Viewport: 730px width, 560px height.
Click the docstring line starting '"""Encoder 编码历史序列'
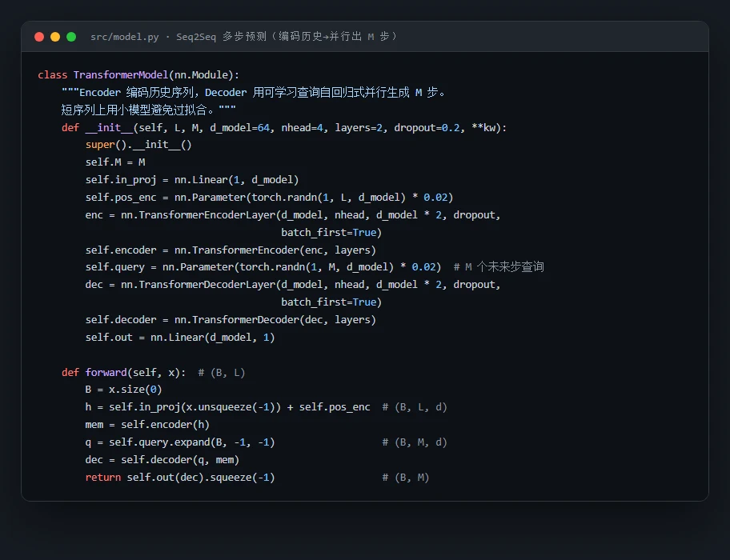pyautogui.click(x=254, y=93)
